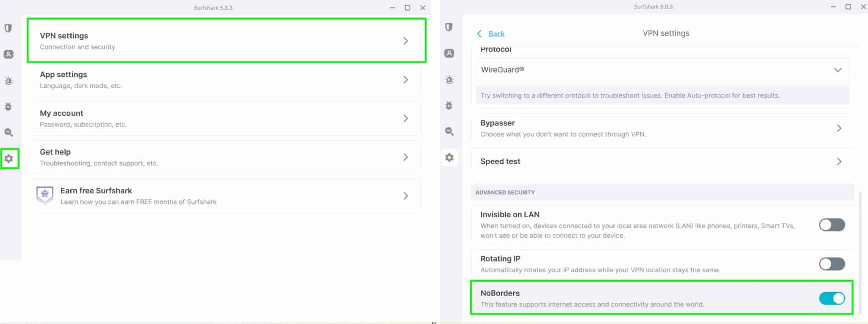
Task: Go Back from VPN settings page
Action: pos(491,33)
